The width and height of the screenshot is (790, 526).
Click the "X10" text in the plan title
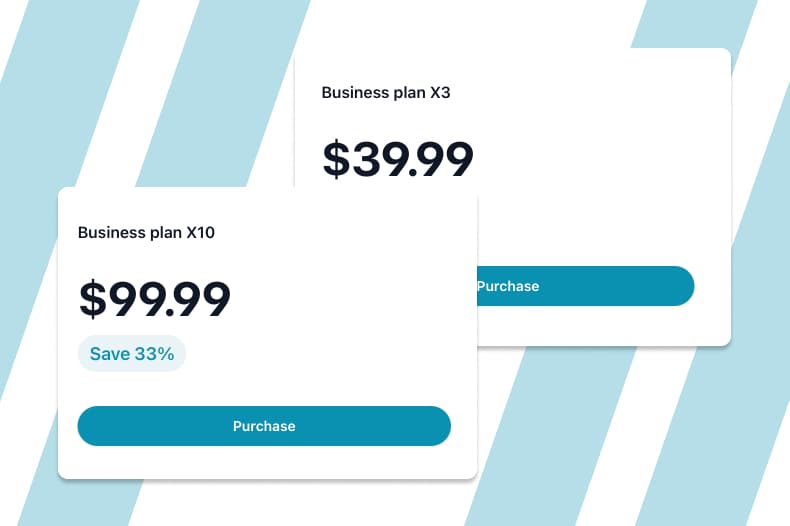click(200, 233)
